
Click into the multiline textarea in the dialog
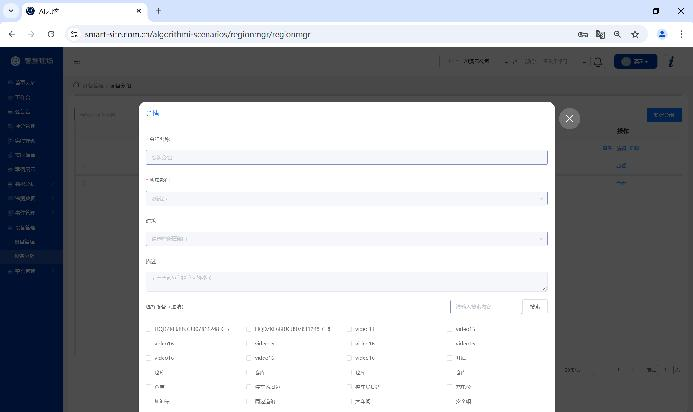tap(346, 282)
